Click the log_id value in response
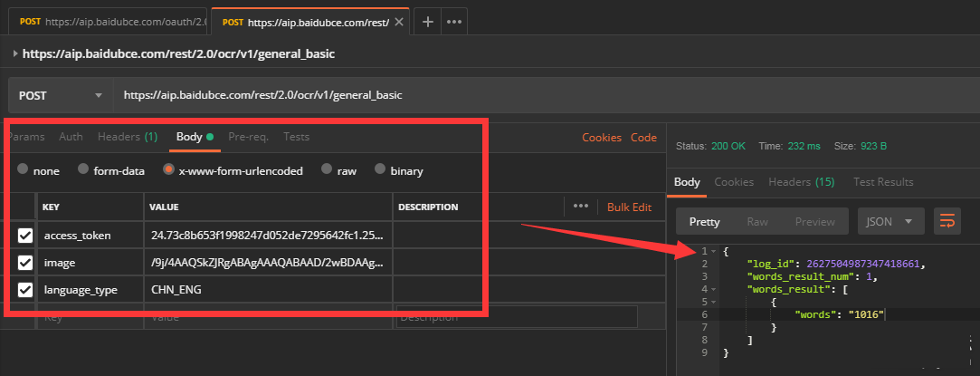 pyautogui.click(x=862, y=264)
